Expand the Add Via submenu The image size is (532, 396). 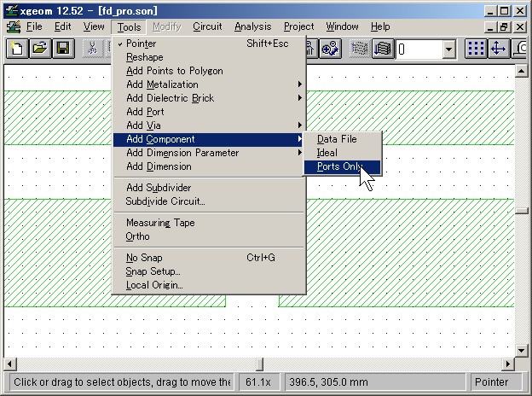(210, 125)
